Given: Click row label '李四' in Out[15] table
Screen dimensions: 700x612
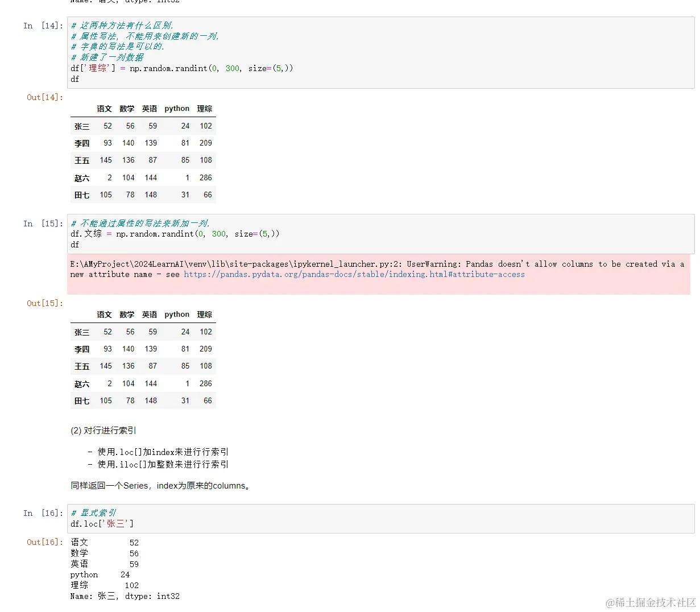Looking at the screenshot, I should click(82, 349).
